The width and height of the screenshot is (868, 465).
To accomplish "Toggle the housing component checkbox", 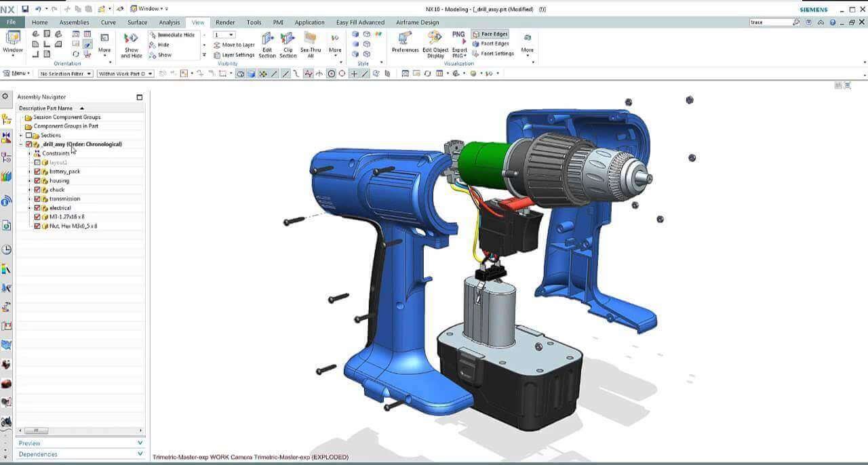I will coord(37,181).
